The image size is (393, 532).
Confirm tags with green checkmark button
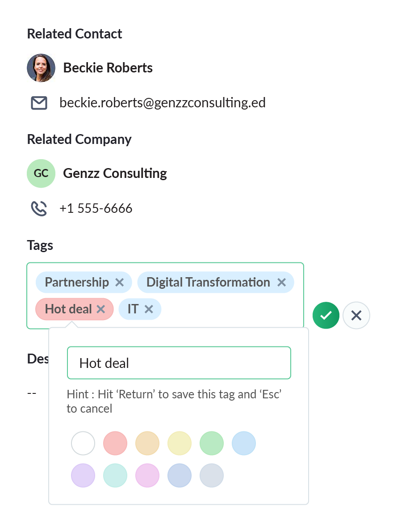(x=326, y=316)
